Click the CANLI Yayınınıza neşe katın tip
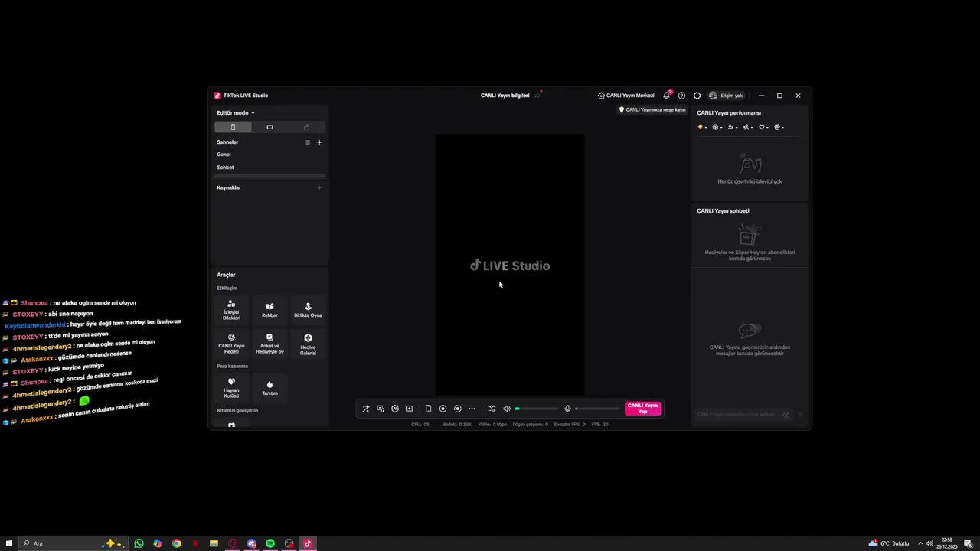 [652, 109]
